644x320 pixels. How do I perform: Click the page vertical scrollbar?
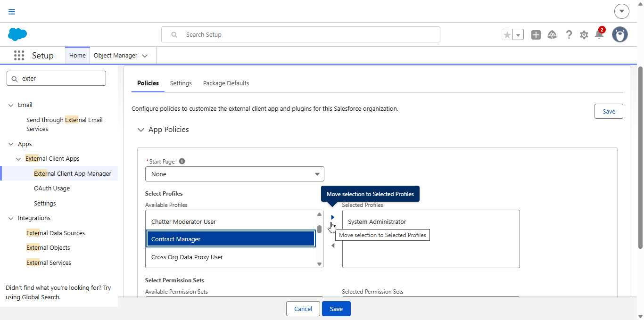click(x=640, y=157)
